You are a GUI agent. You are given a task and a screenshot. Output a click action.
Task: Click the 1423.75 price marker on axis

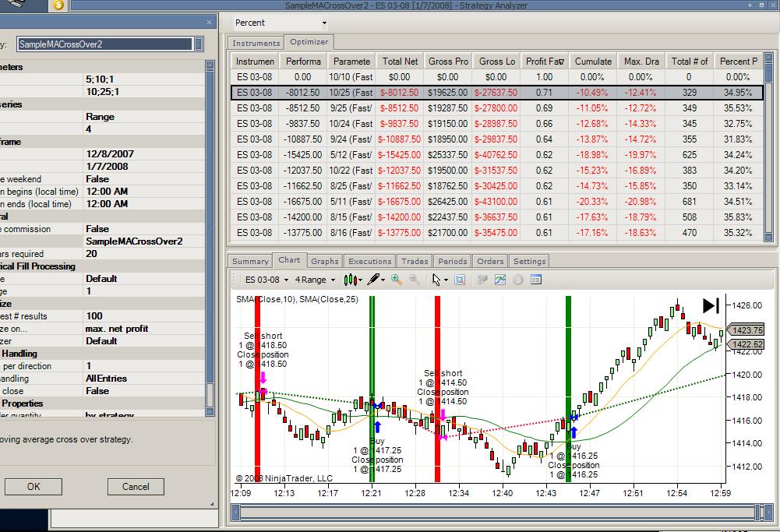click(746, 330)
